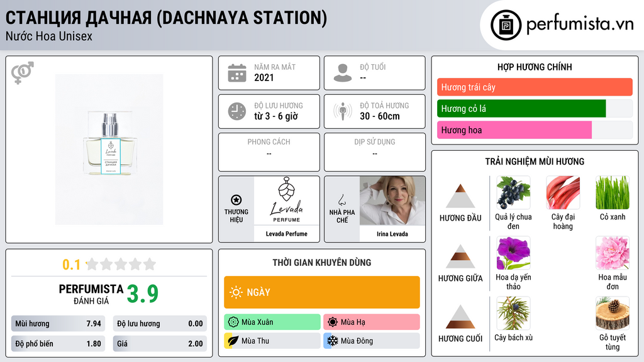Click the star rating row next to 0.1
Viewport: 644px width, 362px height.
[121, 264]
